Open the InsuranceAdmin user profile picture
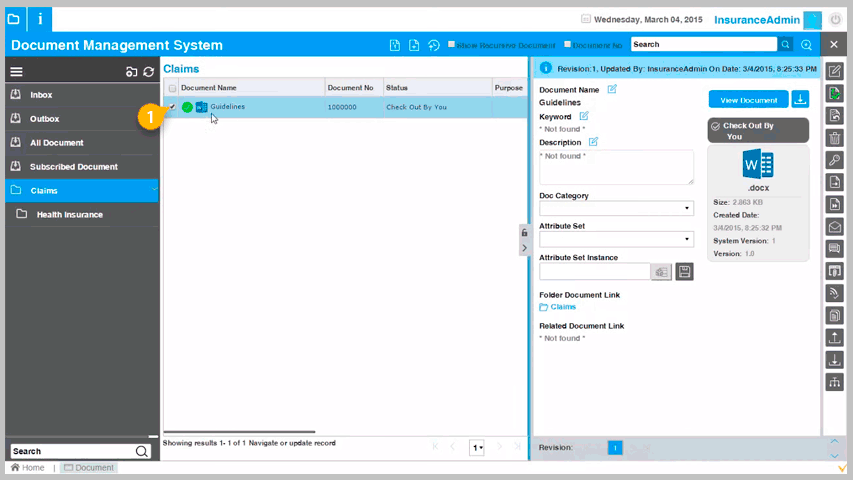The height and width of the screenshot is (480, 853). (813, 20)
